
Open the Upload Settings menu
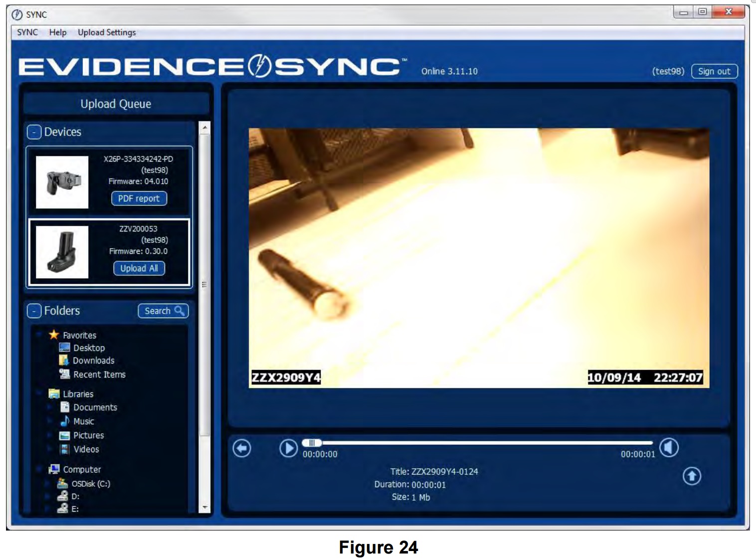point(106,32)
